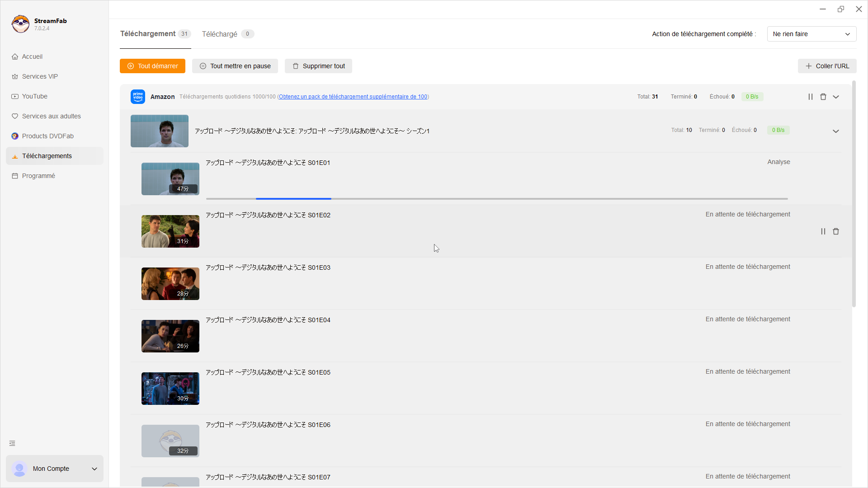The width and height of the screenshot is (868, 488).
Task: Click the season 1 cover thumbnail
Action: click(x=160, y=131)
